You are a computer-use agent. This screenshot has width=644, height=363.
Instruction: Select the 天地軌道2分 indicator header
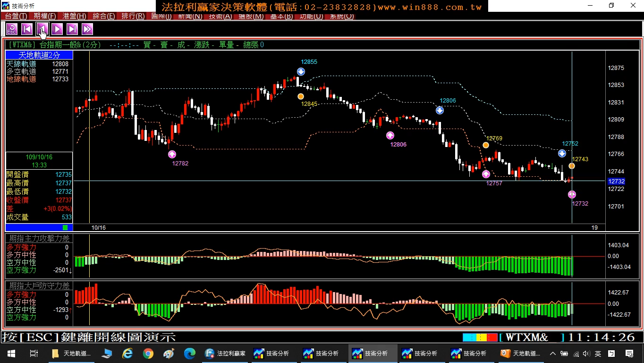39,55
